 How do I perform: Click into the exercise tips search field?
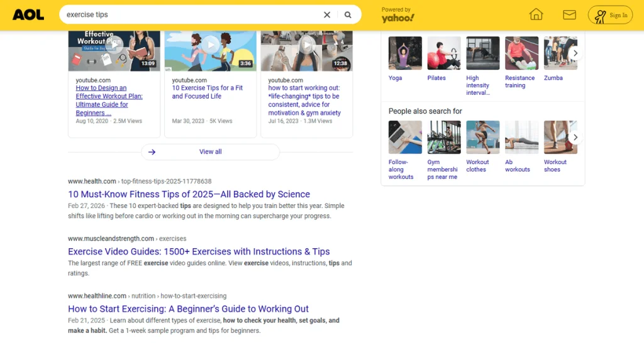(192, 15)
